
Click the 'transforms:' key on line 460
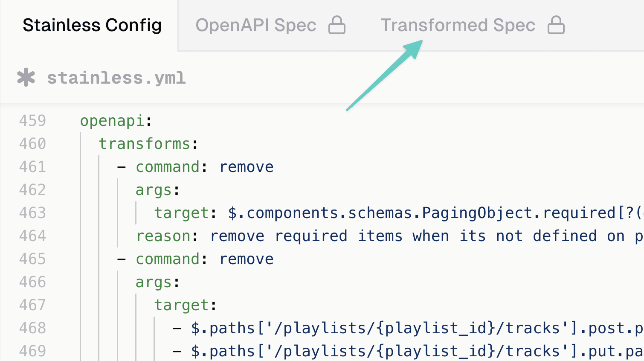(x=149, y=144)
